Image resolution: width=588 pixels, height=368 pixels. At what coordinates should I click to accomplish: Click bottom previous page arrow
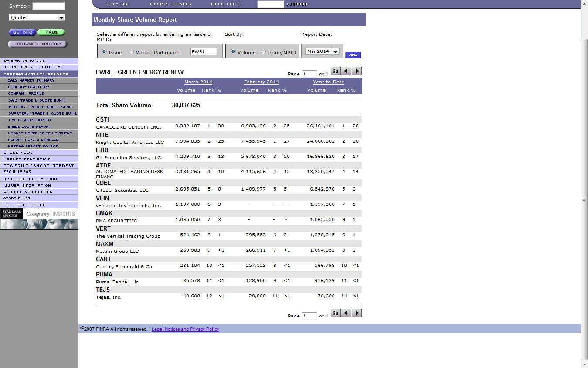coord(346,313)
